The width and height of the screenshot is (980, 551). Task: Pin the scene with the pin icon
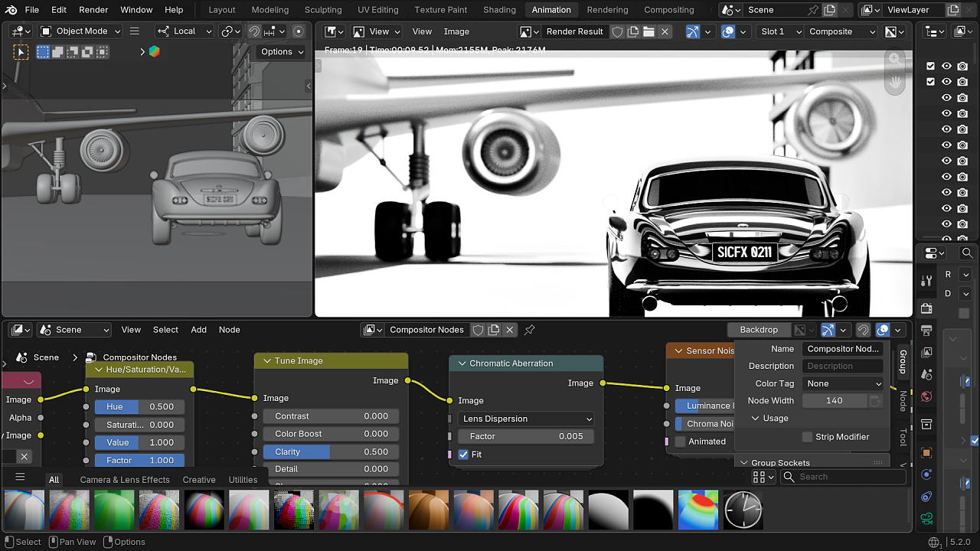(x=813, y=10)
